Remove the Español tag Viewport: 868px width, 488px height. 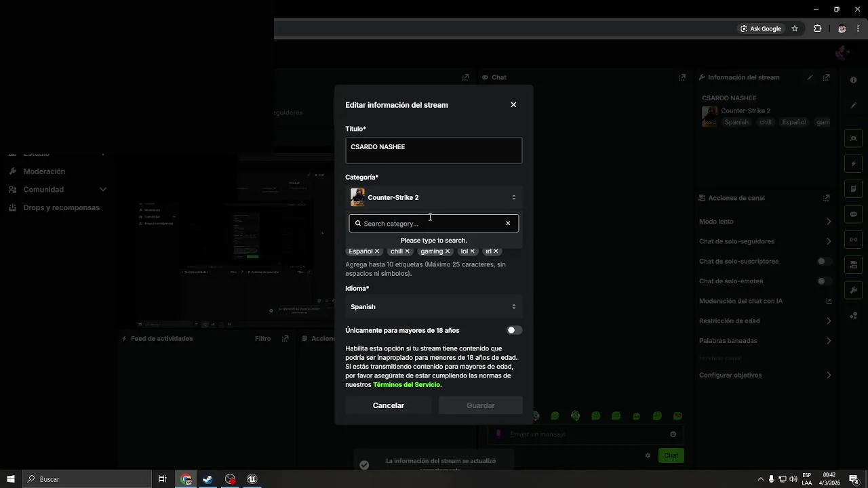tap(377, 251)
